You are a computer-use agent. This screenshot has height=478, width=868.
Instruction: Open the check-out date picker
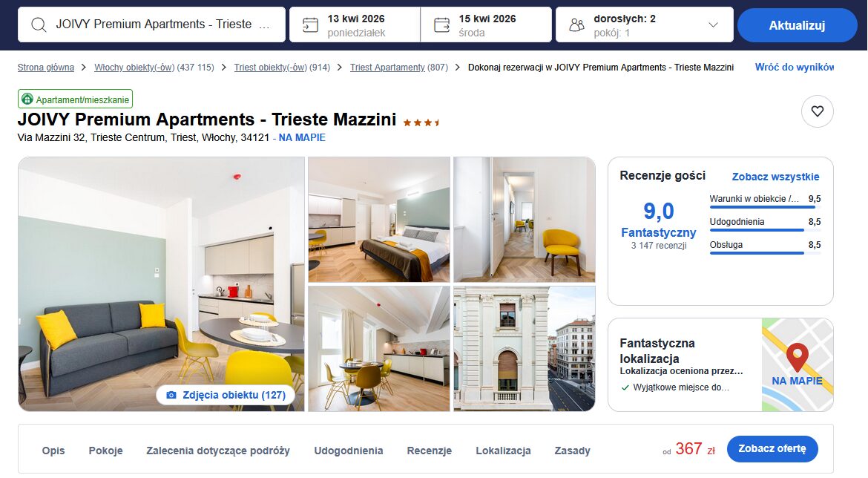(x=486, y=24)
